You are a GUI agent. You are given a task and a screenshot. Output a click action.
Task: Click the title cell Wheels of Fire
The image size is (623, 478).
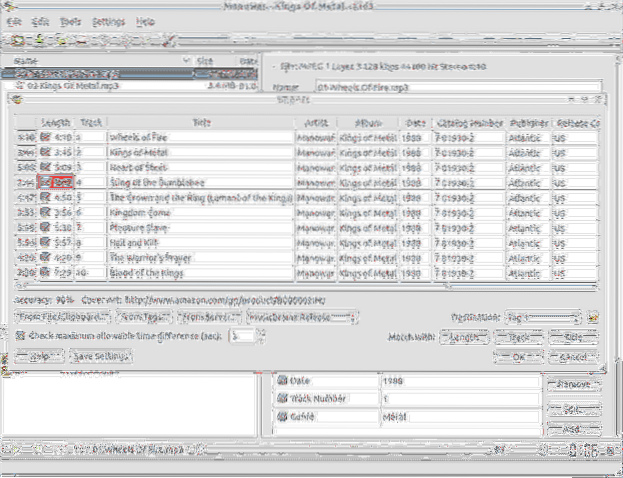click(201, 137)
